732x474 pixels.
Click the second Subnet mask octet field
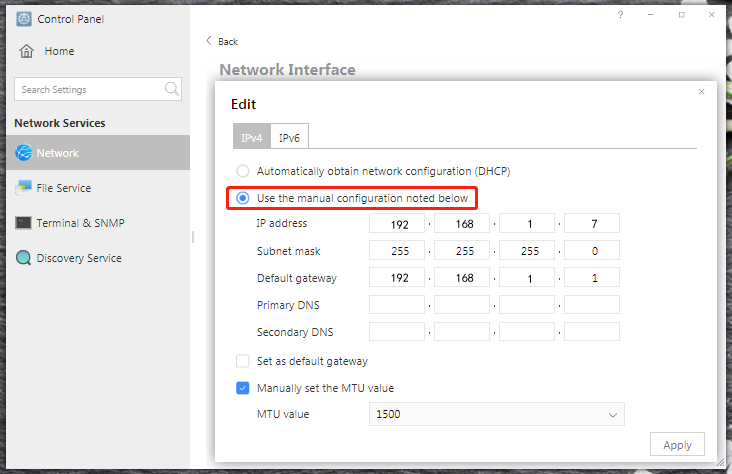[462, 250]
